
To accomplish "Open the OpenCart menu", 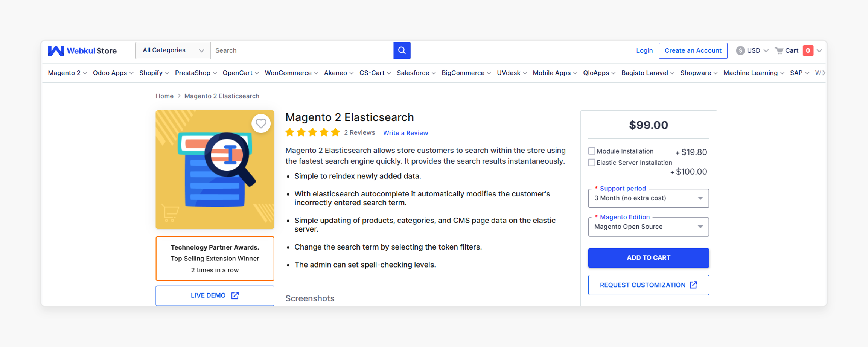I will pyautogui.click(x=241, y=73).
